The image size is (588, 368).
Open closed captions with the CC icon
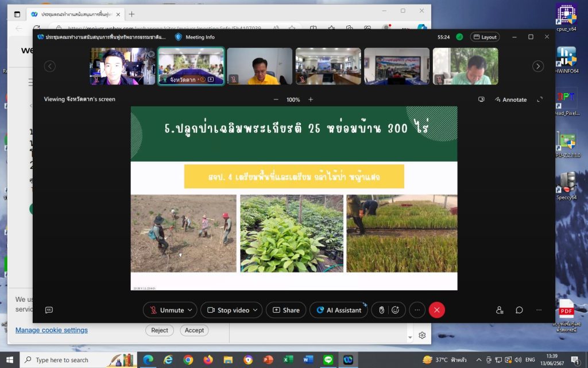pos(49,310)
